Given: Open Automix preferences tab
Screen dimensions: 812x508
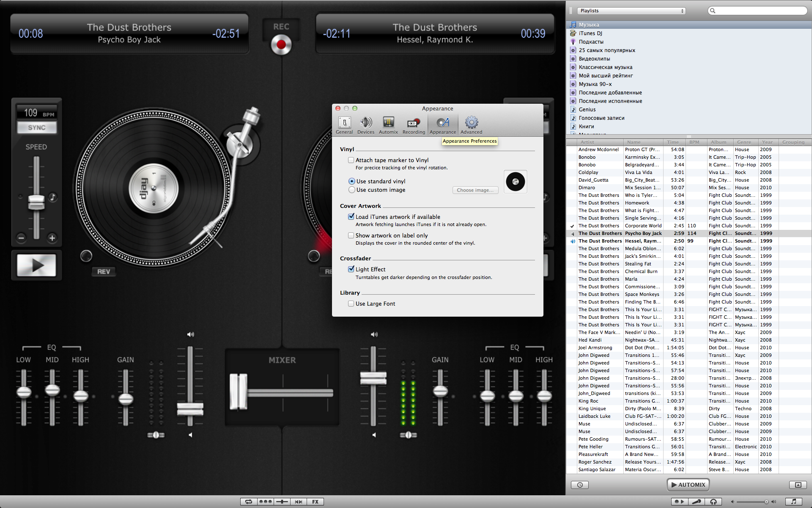Looking at the screenshot, I should tap(388, 125).
